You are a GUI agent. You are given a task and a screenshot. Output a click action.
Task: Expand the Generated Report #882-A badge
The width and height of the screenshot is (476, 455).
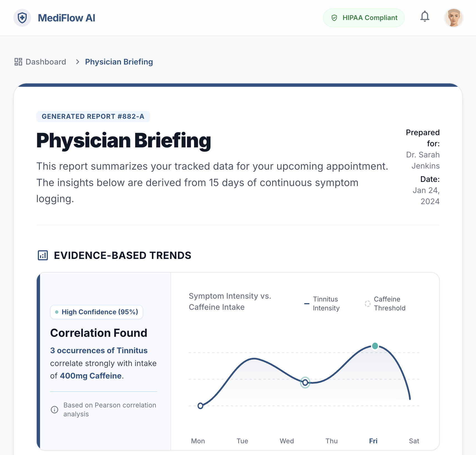[x=93, y=117]
